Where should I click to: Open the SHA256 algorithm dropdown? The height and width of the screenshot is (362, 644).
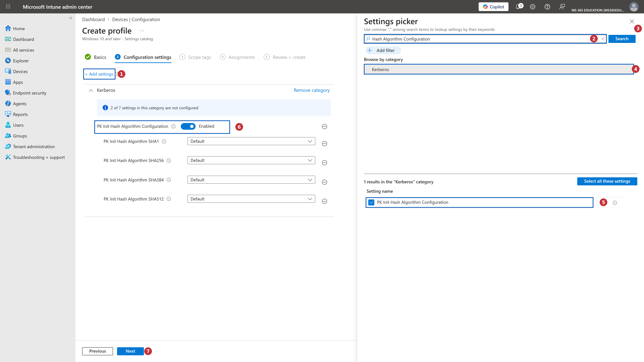pos(251,160)
